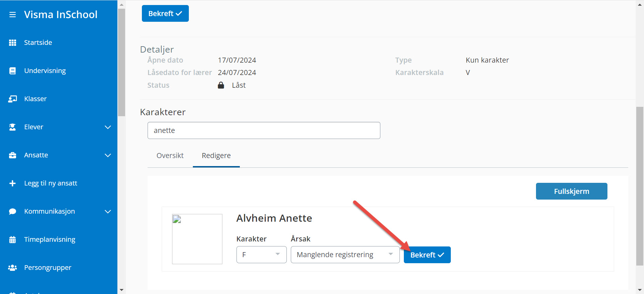Click the Persongrupper people icon
The image size is (644, 294).
[x=12, y=268]
